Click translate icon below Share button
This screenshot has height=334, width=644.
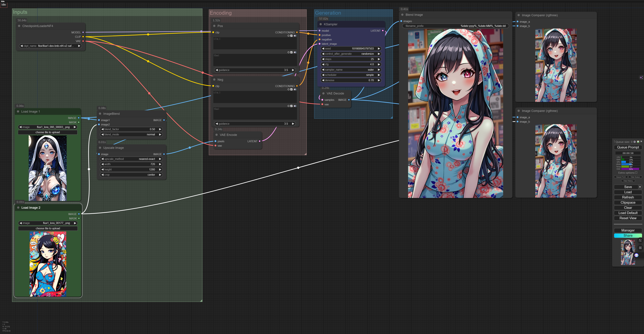(x=640, y=241)
